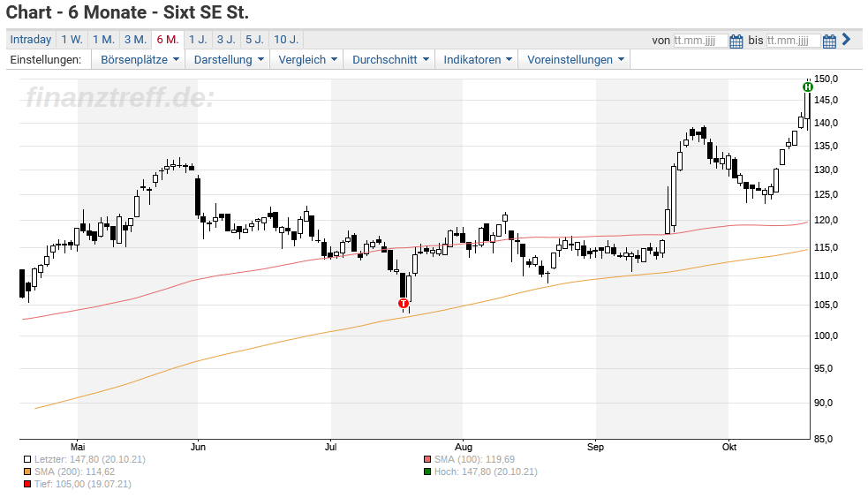The image size is (868, 498).
Task: Click the 'Jun' x-axis month label
Action: (198, 447)
